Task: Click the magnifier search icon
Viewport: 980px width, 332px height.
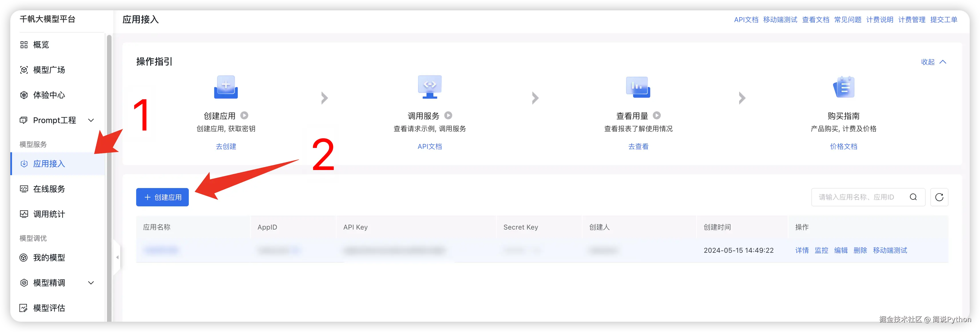Action: click(x=913, y=197)
